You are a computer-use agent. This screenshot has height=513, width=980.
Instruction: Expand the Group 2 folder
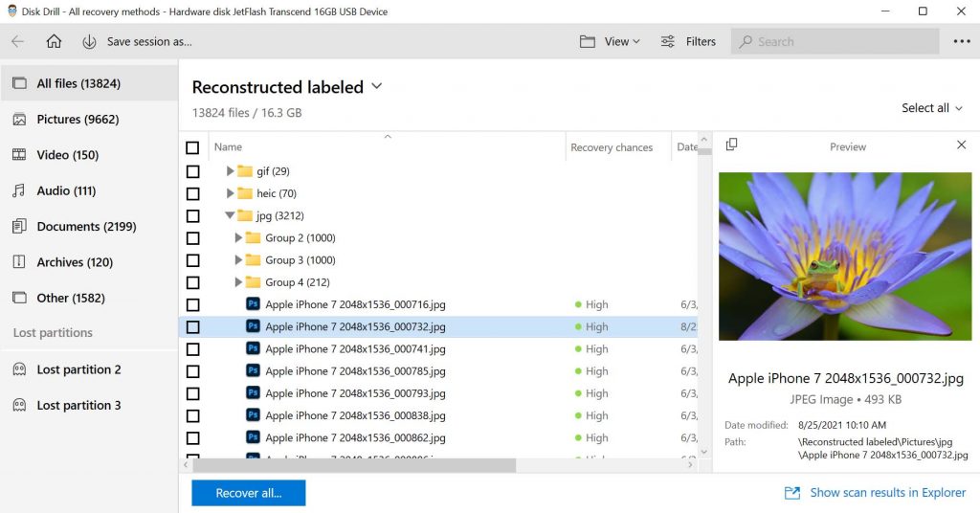coord(238,237)
